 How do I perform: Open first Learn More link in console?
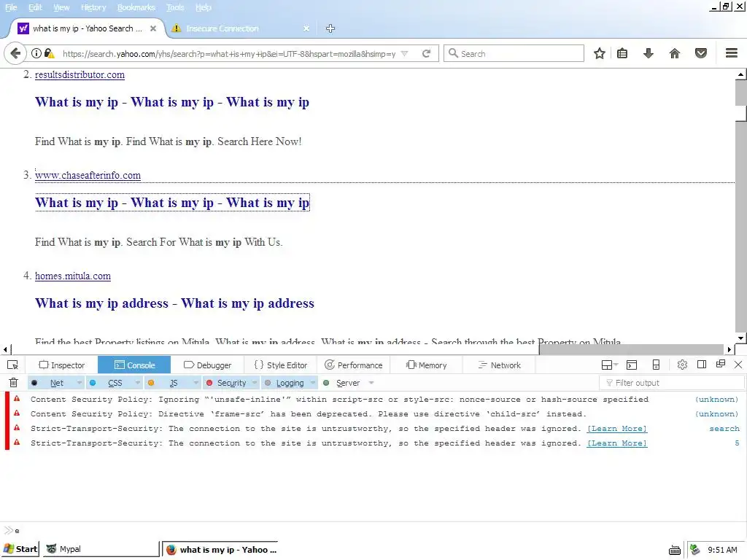pyautogui.click(x=617, y=429)
